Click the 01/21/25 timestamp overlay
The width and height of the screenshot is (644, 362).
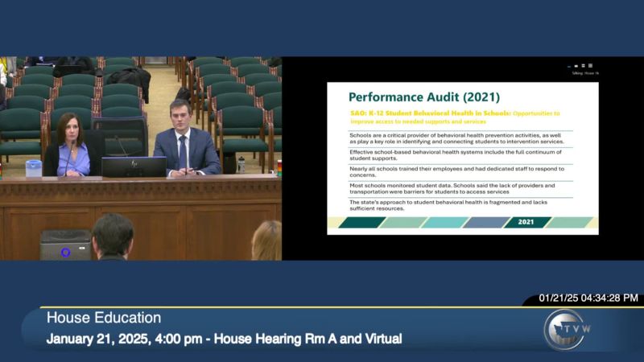pos(588,298)
